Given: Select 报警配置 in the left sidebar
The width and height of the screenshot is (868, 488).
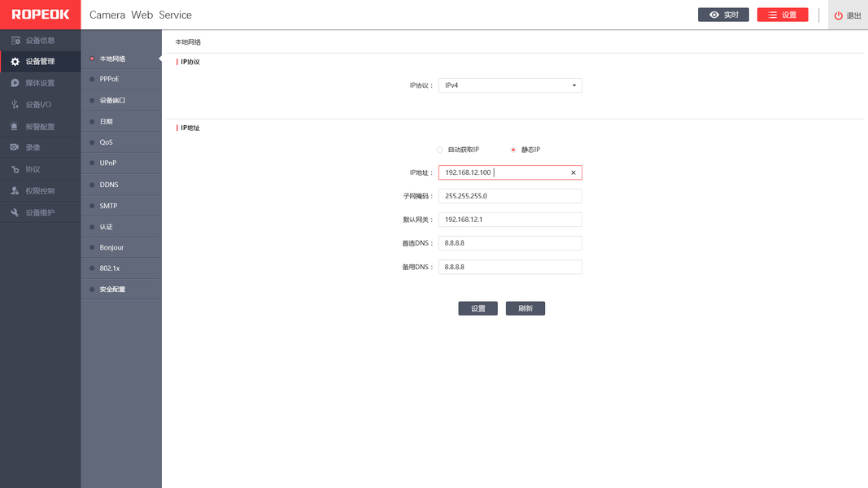Looking at the screenshot, I should pos(41,126).
